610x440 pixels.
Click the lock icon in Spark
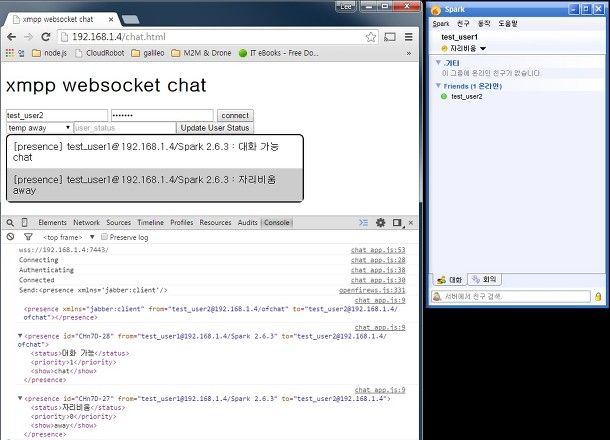tap(598, 297)
